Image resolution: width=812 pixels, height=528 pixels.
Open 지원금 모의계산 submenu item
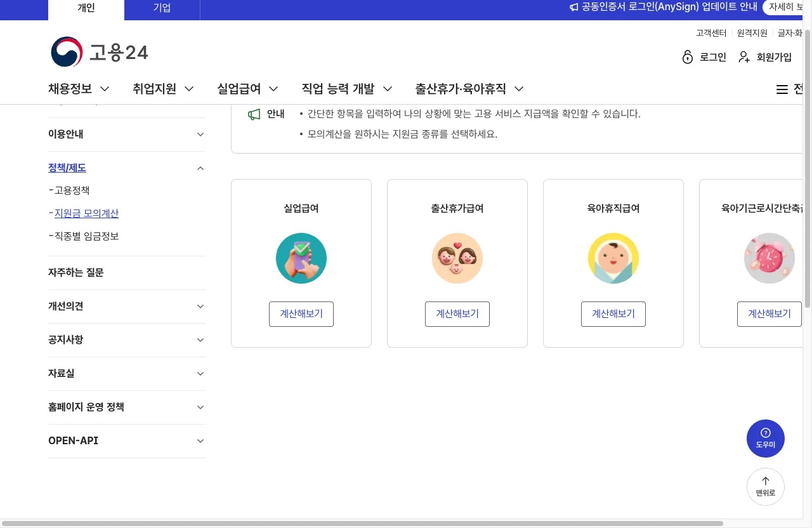coord(86,213)
